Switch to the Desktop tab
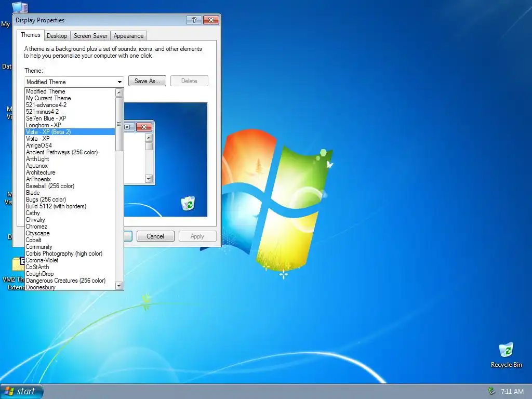Image resolution: width=532 pixels, height=399 pixels. (x=57, y=36)
